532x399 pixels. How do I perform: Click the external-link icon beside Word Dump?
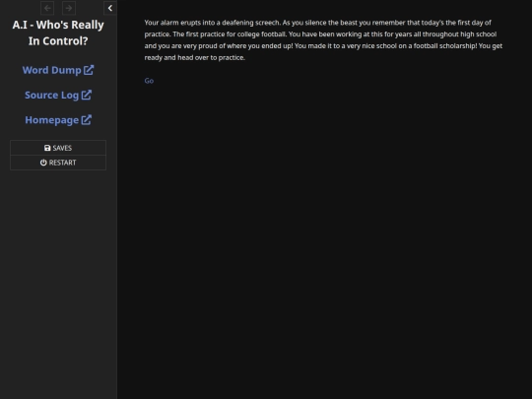89,70
